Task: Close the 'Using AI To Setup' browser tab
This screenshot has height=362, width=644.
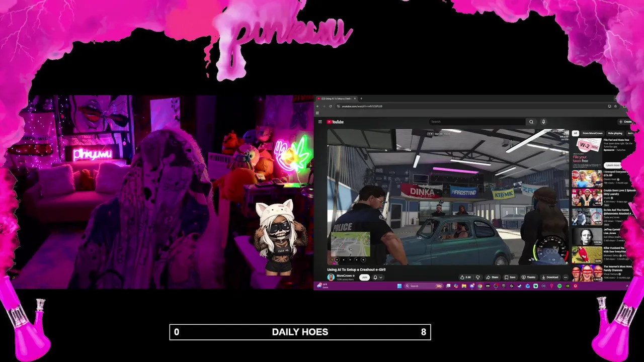Action: point(355,99)
